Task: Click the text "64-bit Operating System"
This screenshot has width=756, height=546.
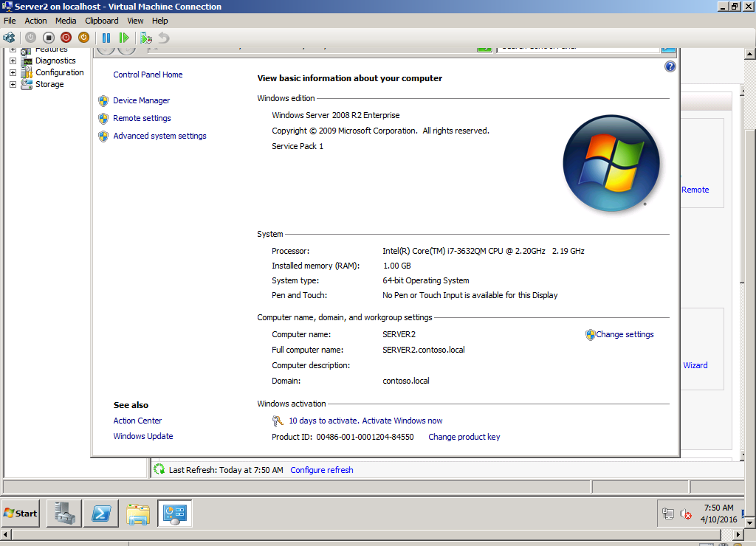Action: tap(426, 280)
